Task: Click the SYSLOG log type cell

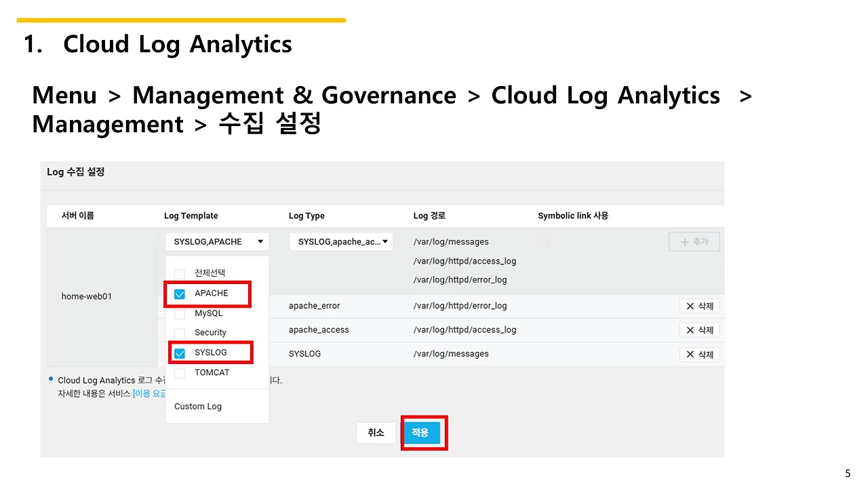Action: click(304, 354)
